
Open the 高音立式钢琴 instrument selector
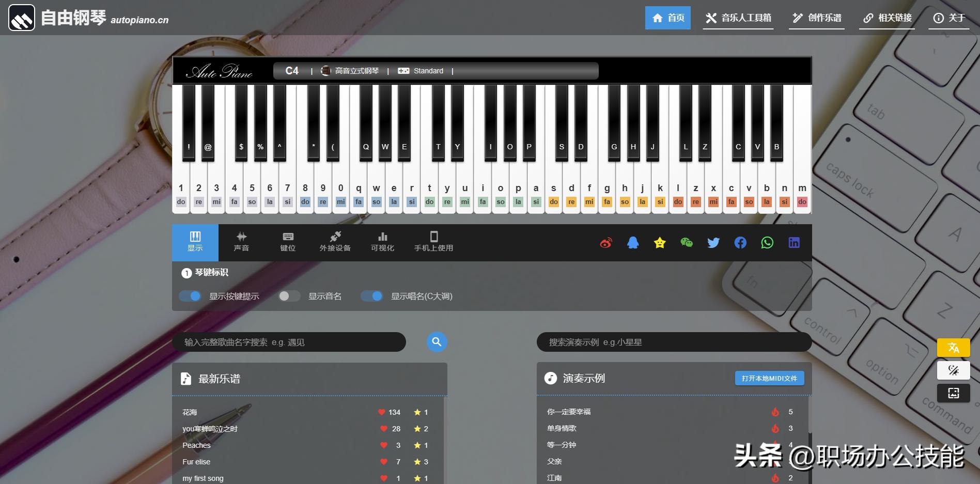pyautogui.click(x=351, y=71)
